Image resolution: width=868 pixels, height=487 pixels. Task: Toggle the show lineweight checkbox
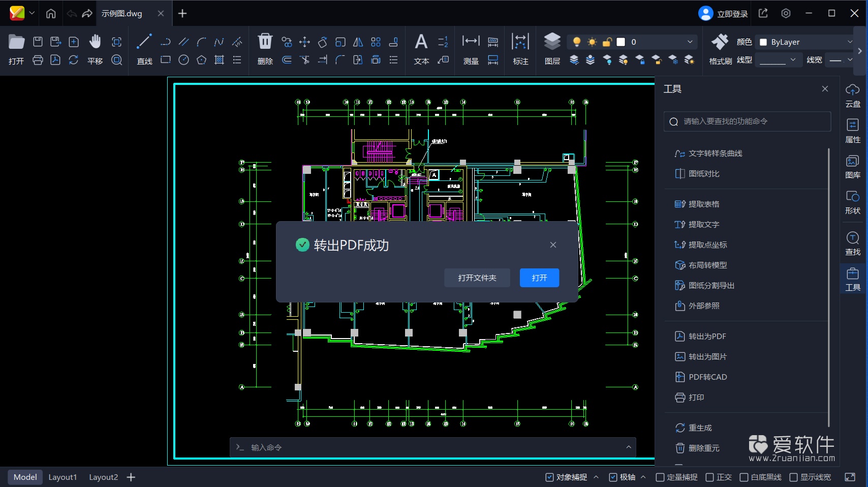793,477
